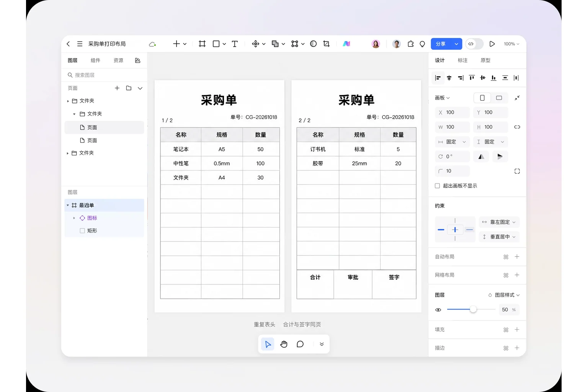Open the 100% zoom dropdown

click(511, 44)
